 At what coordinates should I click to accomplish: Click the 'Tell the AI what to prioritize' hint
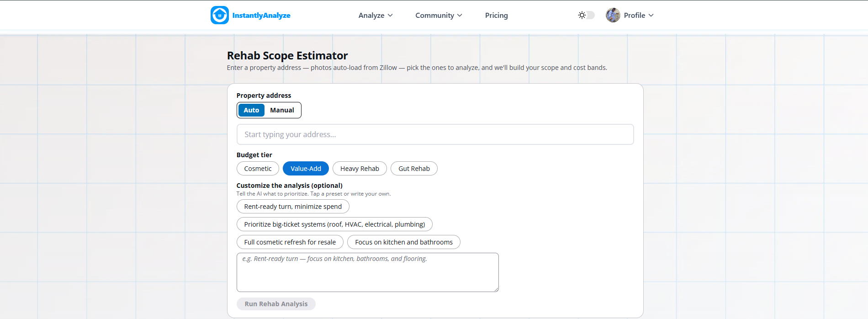pyautogui.click(x=313, y=194)
